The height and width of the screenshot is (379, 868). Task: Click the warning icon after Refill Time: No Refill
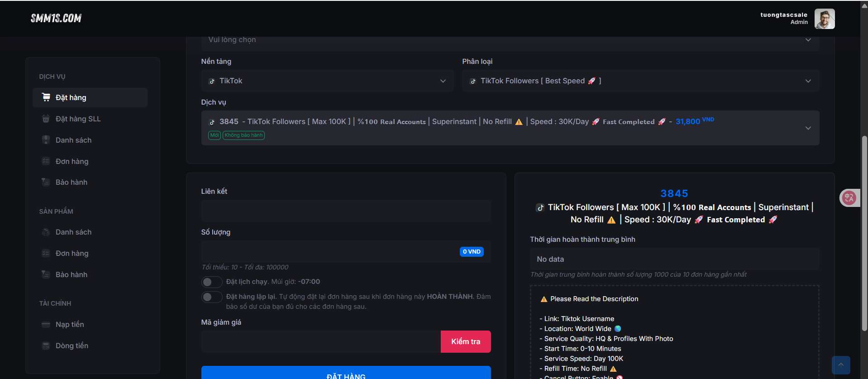pyautogui.click(x=613, y=369)
